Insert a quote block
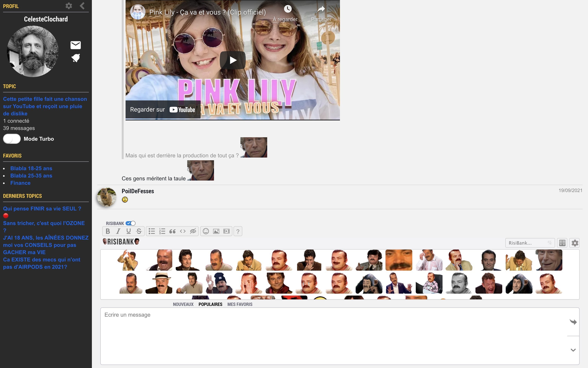 (172, 231)
